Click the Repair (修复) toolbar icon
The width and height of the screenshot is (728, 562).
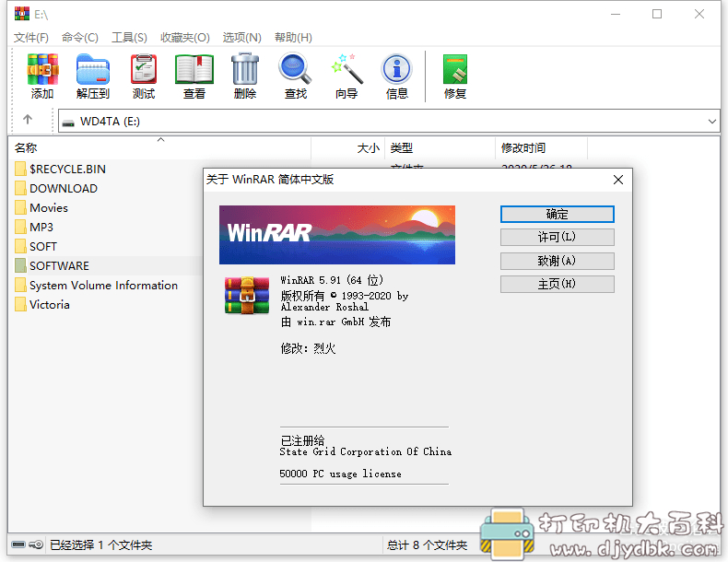(455, 69)
